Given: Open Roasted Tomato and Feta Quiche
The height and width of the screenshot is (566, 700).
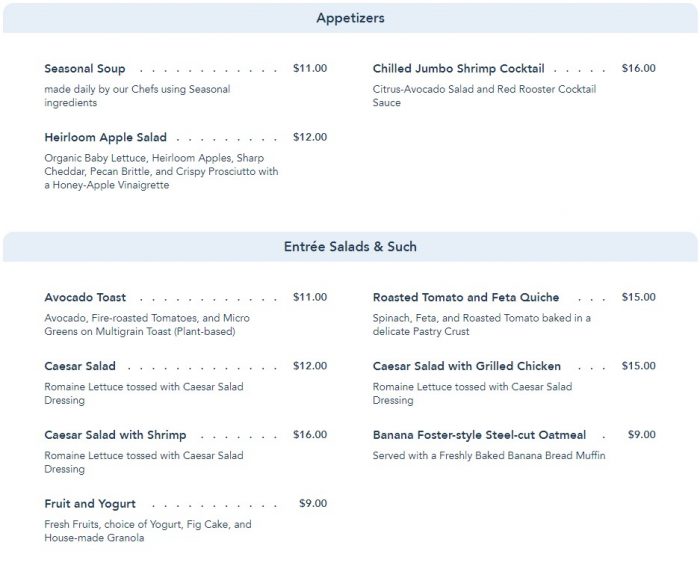Looking at the screenshot, I should coord(465,298).
